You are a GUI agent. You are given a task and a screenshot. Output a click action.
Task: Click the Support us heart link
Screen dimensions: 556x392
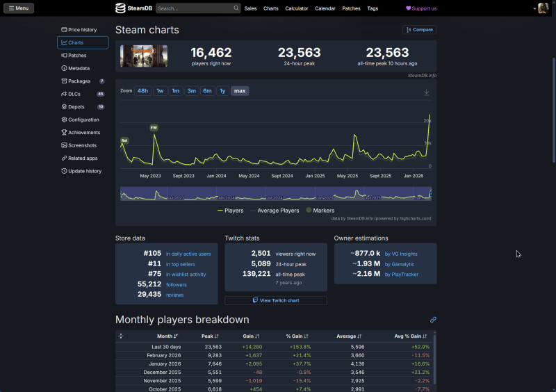point(421,8)
